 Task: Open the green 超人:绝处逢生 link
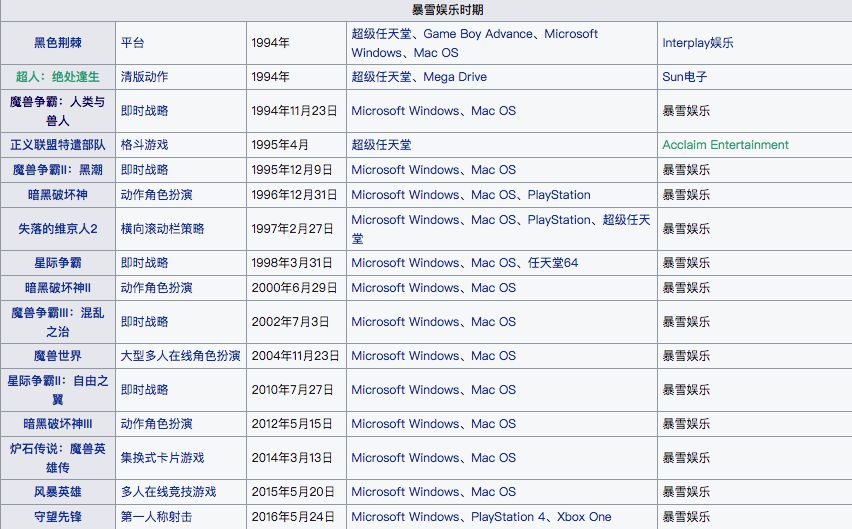[58, 77]
